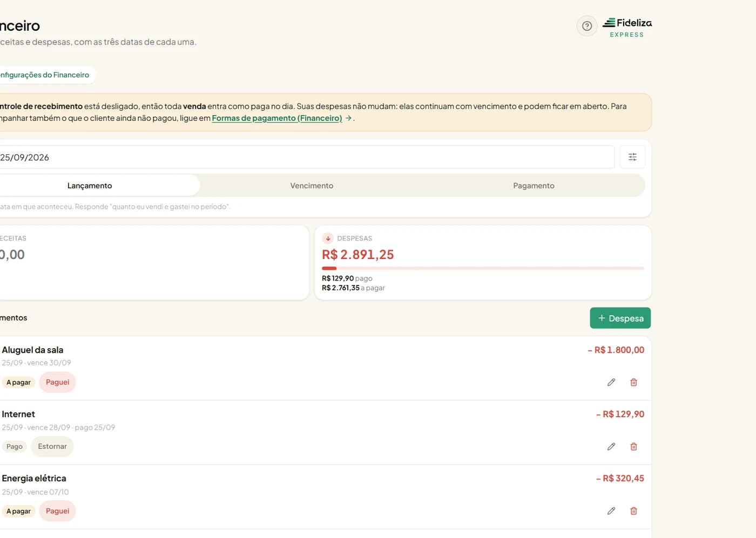The width and height of the screenshot is (756, 538).
Task: Switch to the Pagamento tab
Action: [x=534, y=186]
